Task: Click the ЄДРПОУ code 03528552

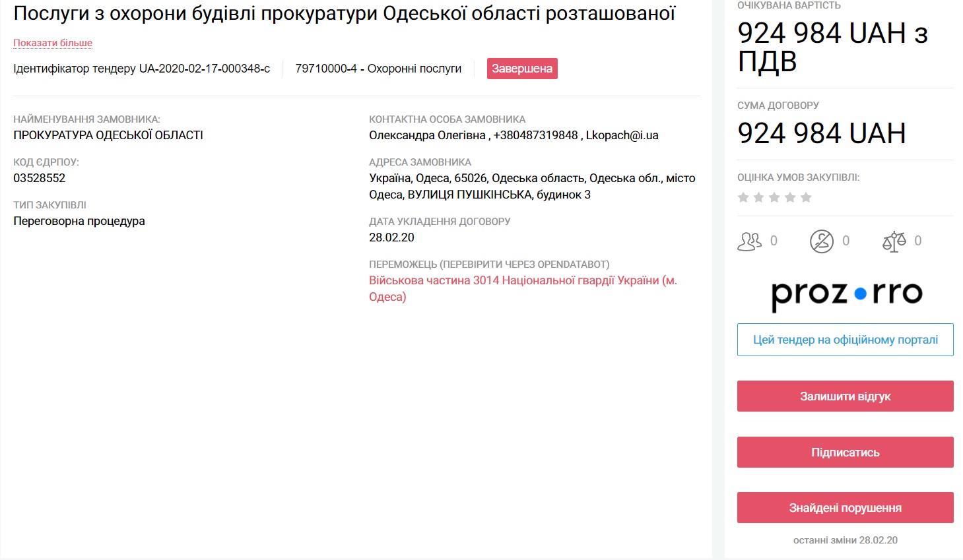Action: tap(40, 178)
